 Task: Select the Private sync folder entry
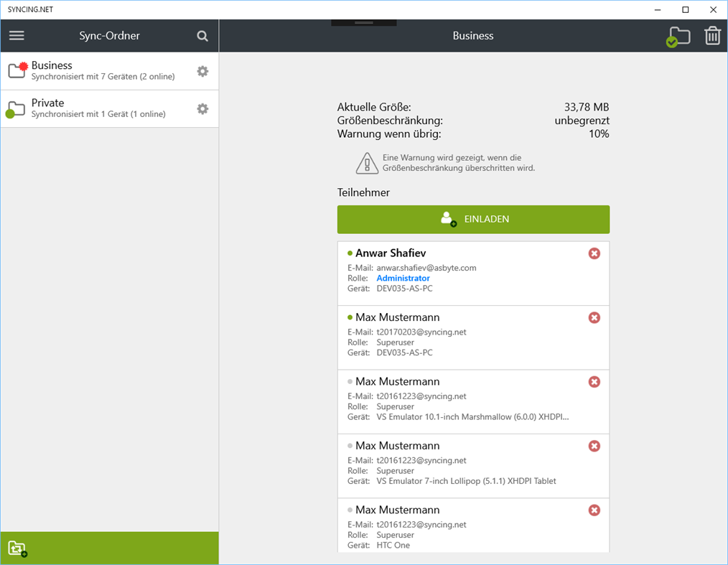pyautogui.click(x=101, y=108)
